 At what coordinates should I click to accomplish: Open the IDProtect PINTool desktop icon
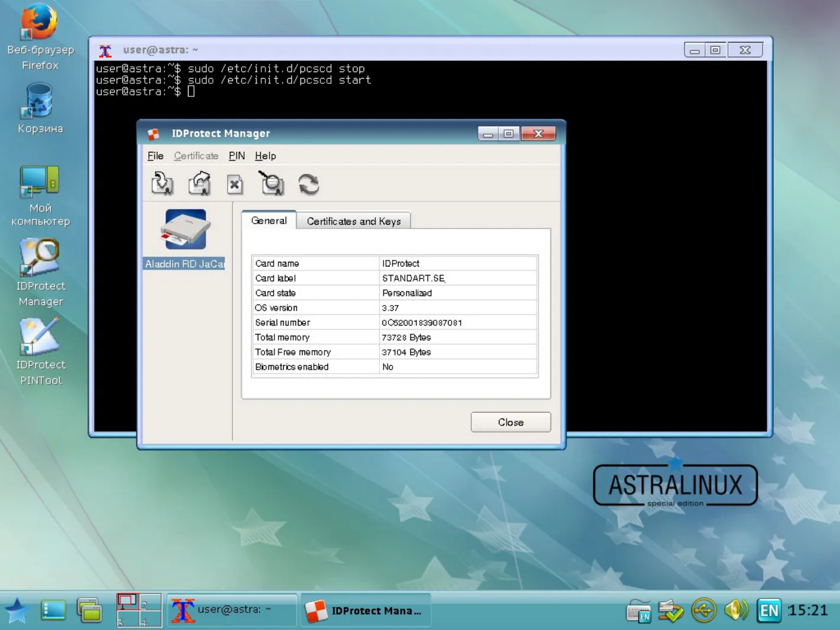coord(40,352)
